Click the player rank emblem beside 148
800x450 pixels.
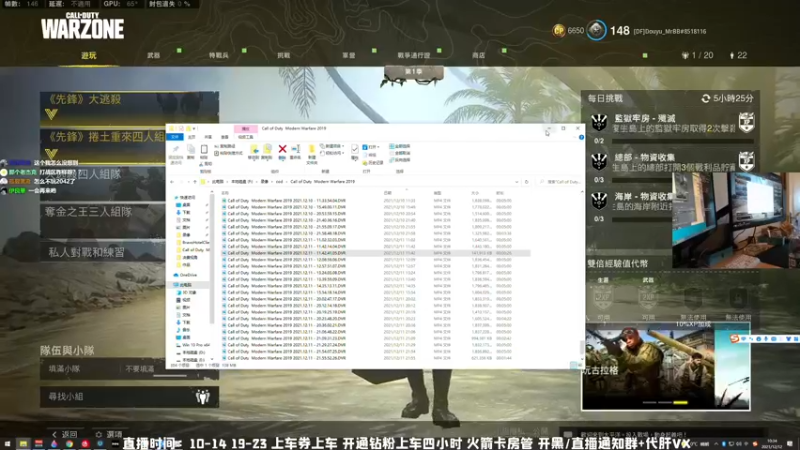pos(596,31)
